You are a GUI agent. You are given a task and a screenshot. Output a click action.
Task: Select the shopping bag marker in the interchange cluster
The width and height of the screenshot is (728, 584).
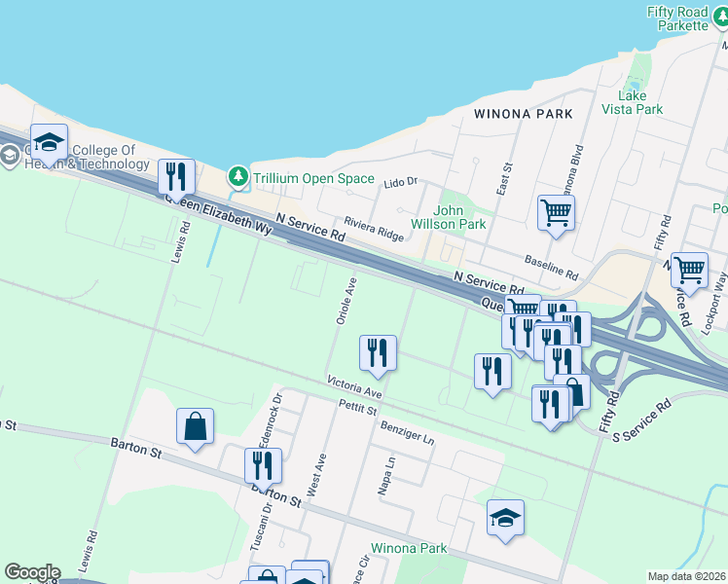[x=578, y=392]
